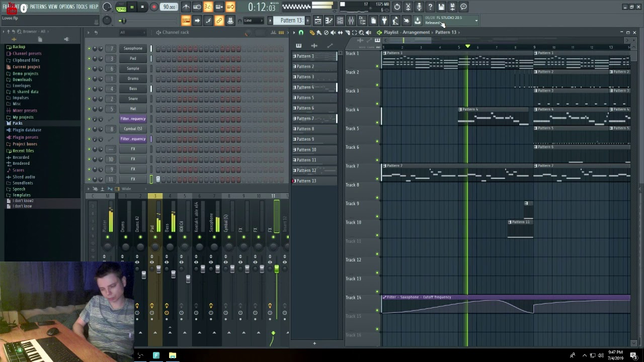The width and height of the screenshot is (644, 362).
Task: Expand the Channel presets folder
Action: [x=27, y=53]
